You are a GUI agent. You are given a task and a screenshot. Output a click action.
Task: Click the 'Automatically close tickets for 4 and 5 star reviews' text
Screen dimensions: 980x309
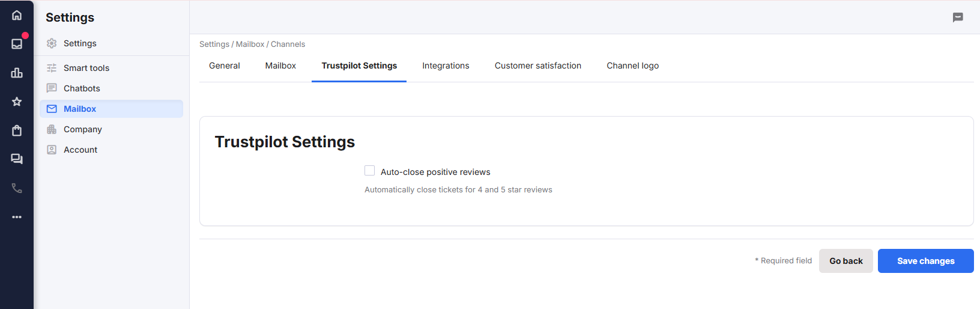[458, 190]
